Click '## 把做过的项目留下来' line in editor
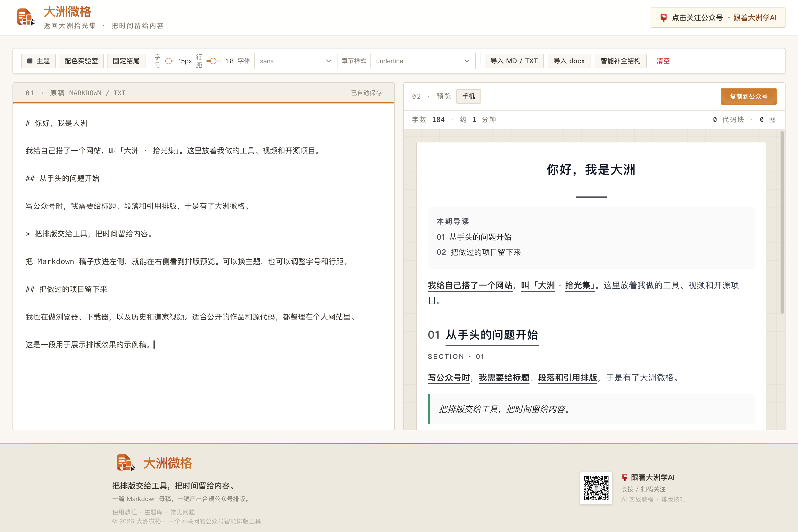The height and width of the screenshot is (532, 798). click(x=66, y=289)
